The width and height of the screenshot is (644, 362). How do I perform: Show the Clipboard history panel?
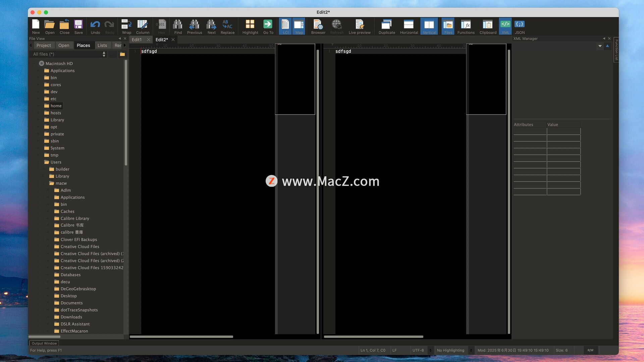coord(488,26)
